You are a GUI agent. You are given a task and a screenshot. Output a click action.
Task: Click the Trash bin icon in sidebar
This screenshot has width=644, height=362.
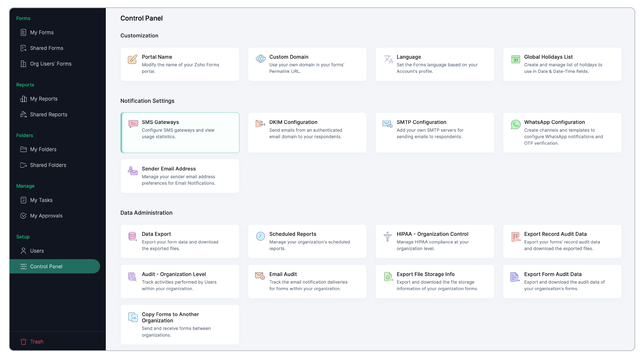coord(23,341)
